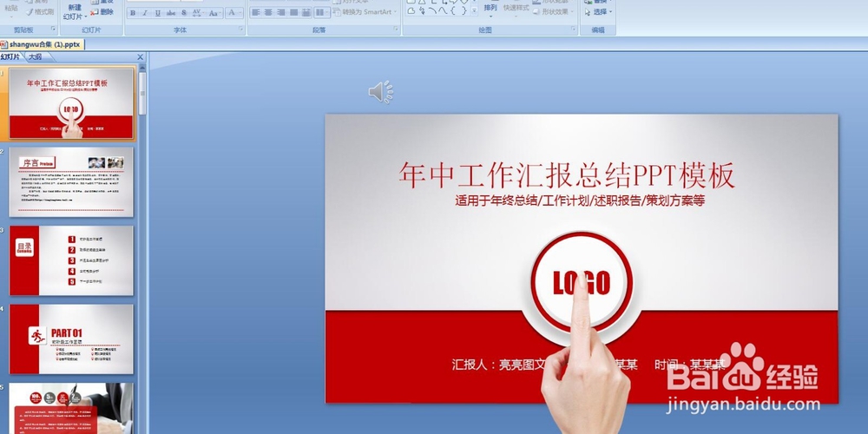Toggle underline formatting
This screenshot has height=434, width=868.
[158, 13]
